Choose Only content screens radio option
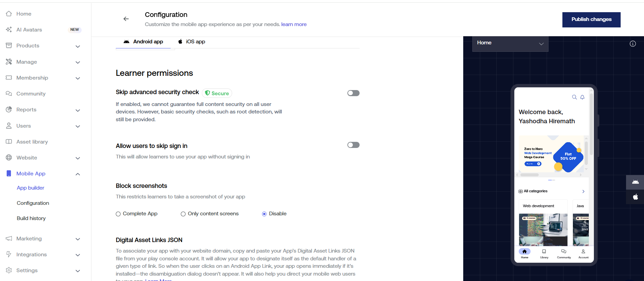The width and height of the screenshot is (644, 281). click(x=183, y=214)
